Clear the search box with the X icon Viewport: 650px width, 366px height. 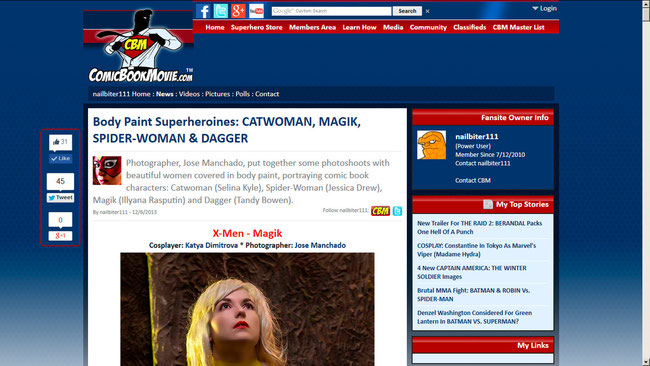click(427, 11)
